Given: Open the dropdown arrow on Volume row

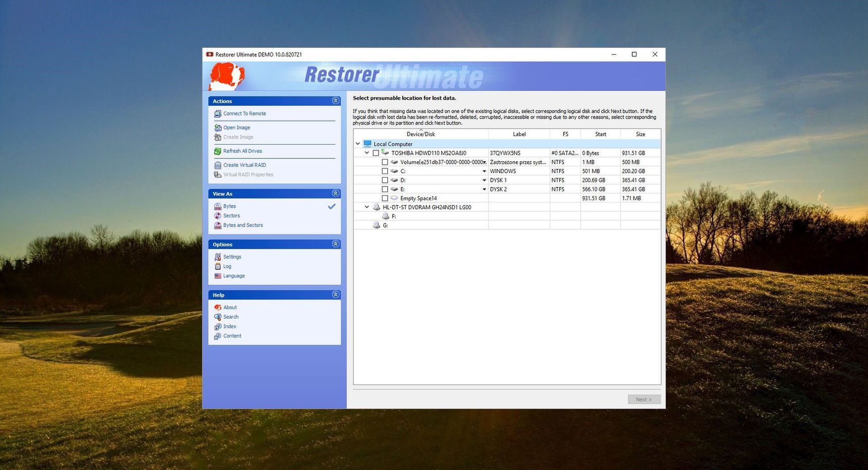Looking at the screenshot, I should coord(484,163).
